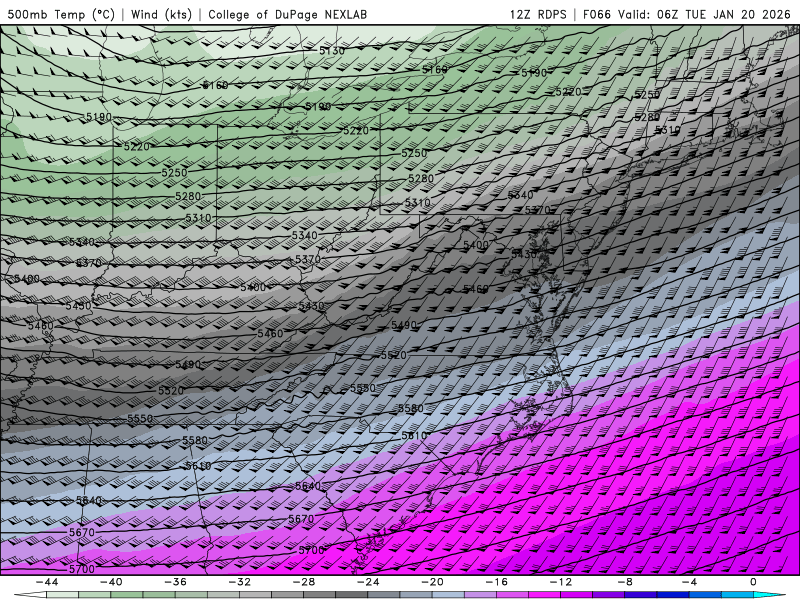Click the -32 color bar label
This screenshot has width=800, height=600.
(239, 582)
